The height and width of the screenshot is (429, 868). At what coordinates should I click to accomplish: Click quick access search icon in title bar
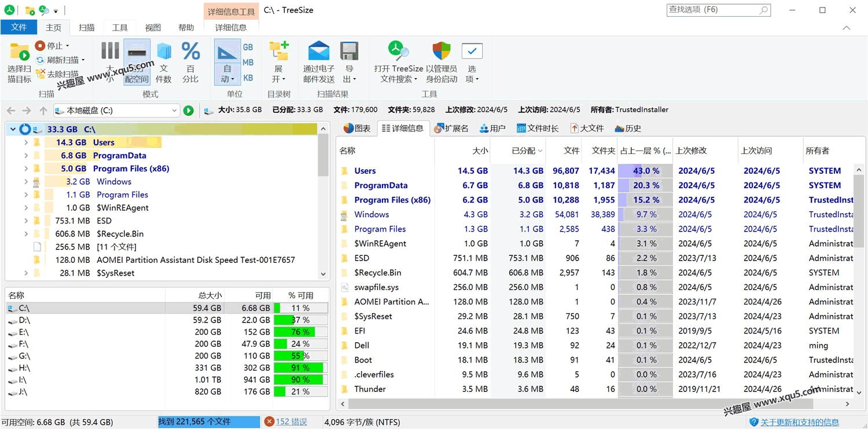[44, 10]
